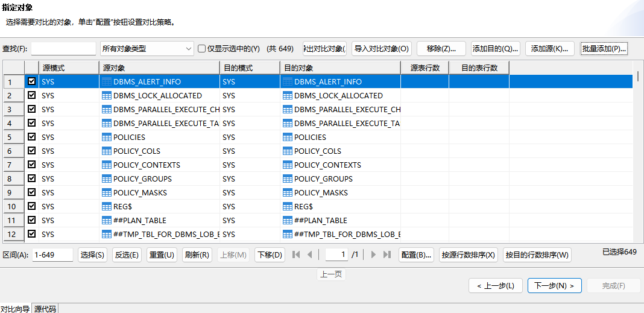Select the 对比向导 tab
644x313 pixels.
click(15, 308)
